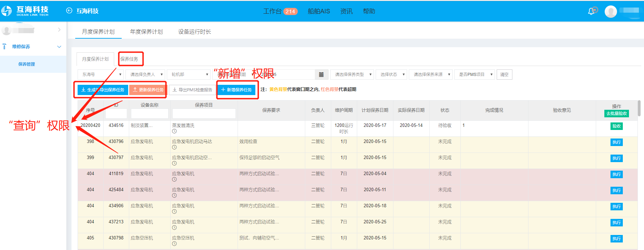Open 保养管理 in sidebar

click(x=27, y=64)
